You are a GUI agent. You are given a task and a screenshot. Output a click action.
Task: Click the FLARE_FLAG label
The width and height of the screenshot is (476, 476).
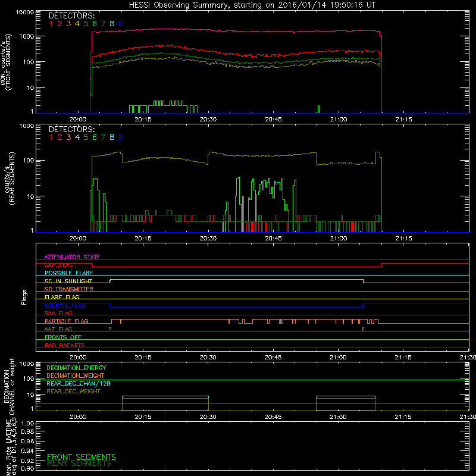click(x=62, y=297)
